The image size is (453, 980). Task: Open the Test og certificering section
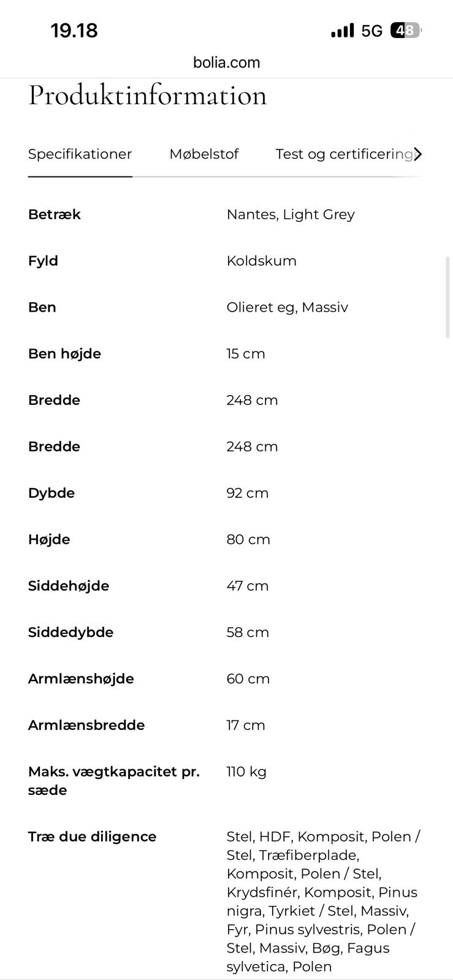point(345,154)
